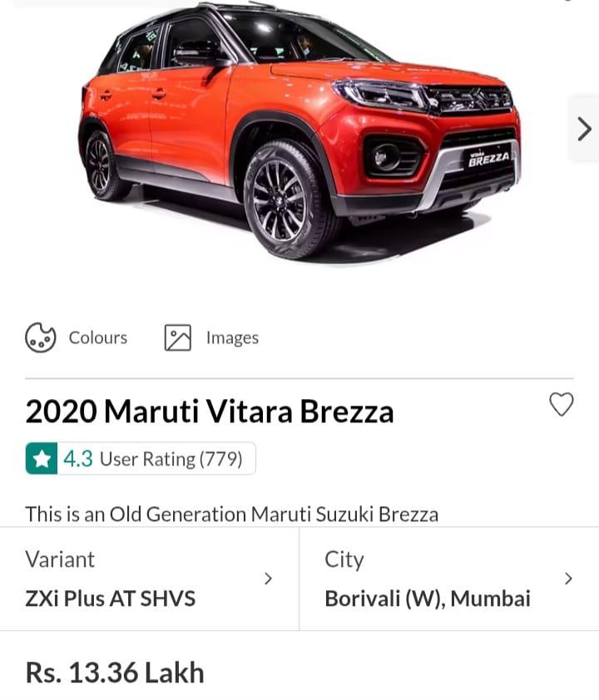
Task: Expand the City selector chevron
Action: click(x=568, y=579)
